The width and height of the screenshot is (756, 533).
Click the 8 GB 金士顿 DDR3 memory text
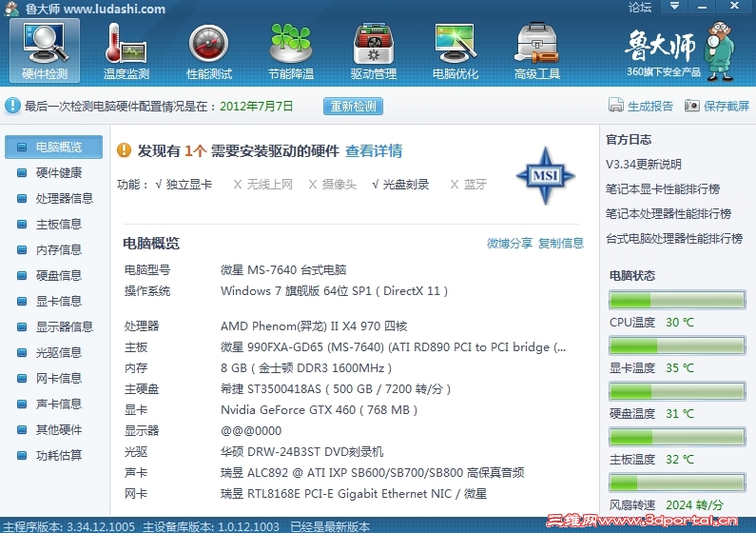pyautogui.click(x=306, y=368)
